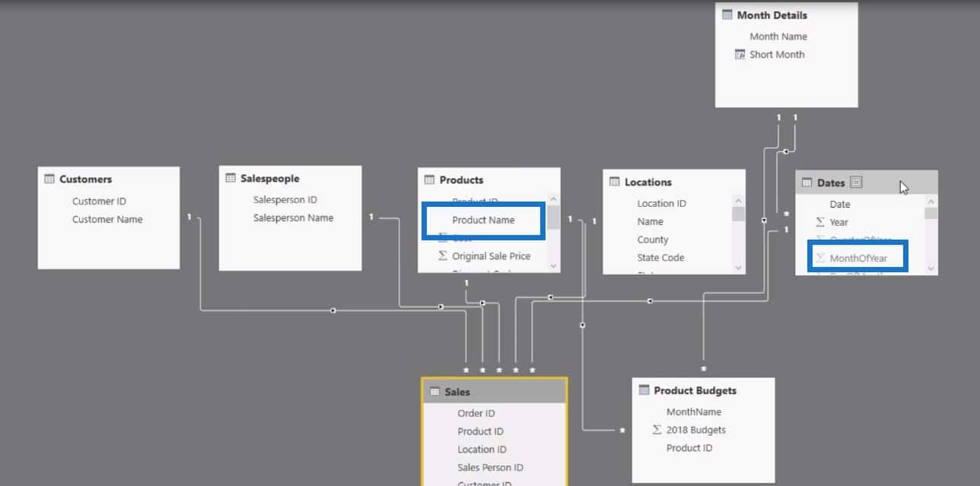Select the Salespeople table header
Viewport: 980px width, 486px height.
click(291, 179)
